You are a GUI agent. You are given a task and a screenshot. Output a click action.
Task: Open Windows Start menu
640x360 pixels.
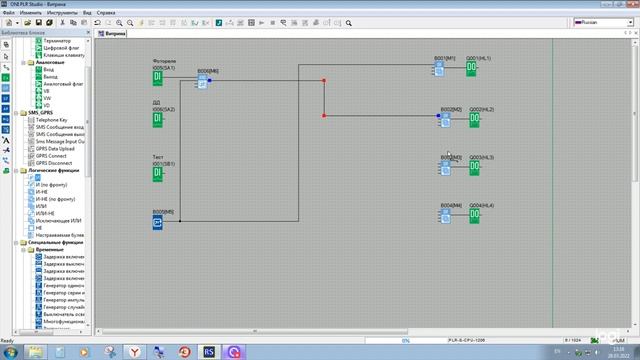point(9,352)
